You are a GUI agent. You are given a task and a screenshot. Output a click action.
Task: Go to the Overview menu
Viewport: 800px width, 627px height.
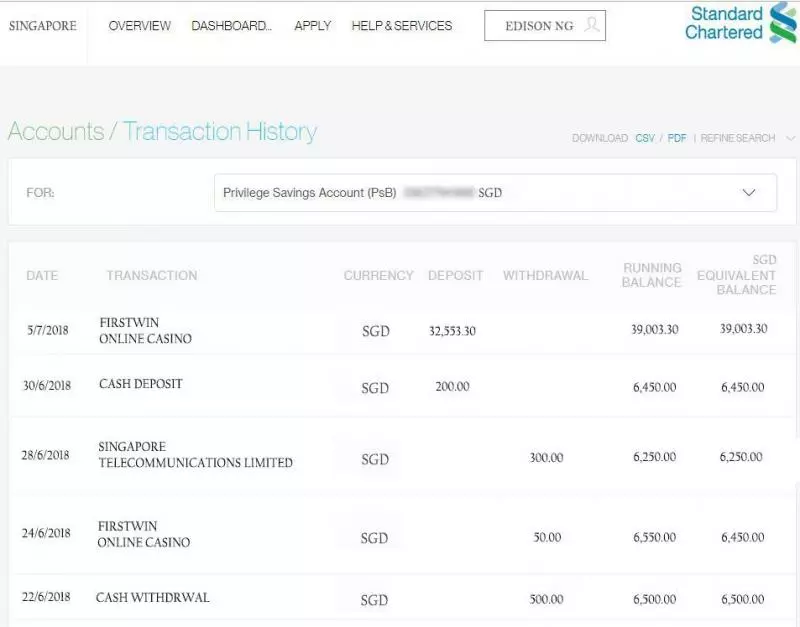click(140, 26)
